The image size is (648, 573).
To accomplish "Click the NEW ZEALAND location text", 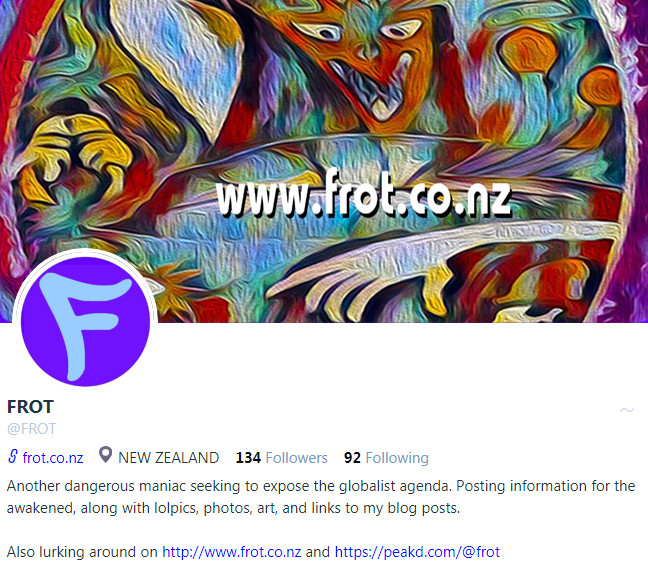I will click(169, 458).
